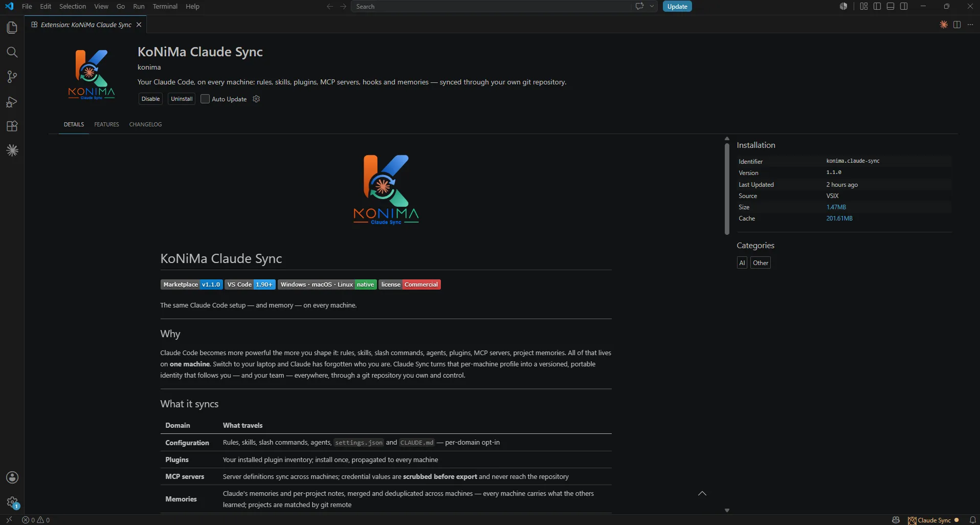Select the Extension: KoNiMa Claude Sync tab

(85, 25)
